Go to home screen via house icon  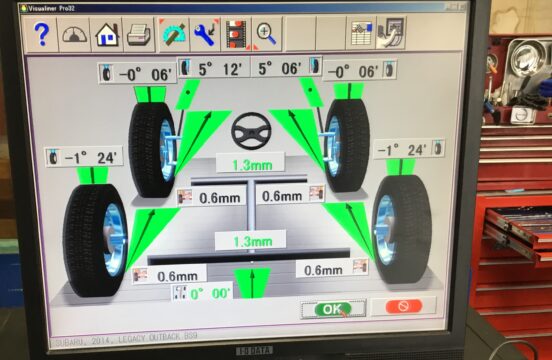click(x=107, y=34)
